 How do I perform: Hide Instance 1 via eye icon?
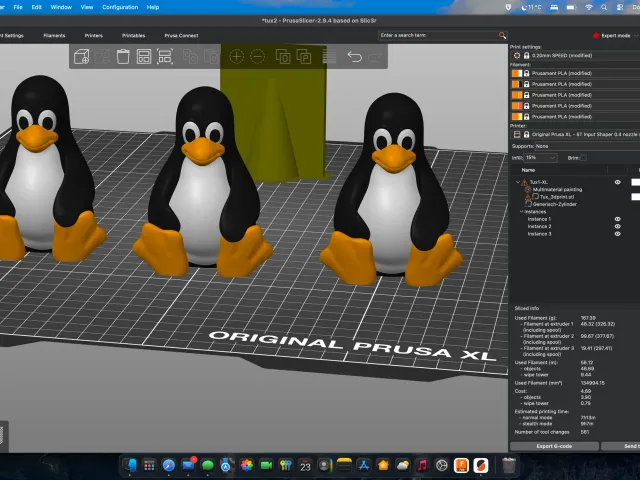tap(618, 219)
